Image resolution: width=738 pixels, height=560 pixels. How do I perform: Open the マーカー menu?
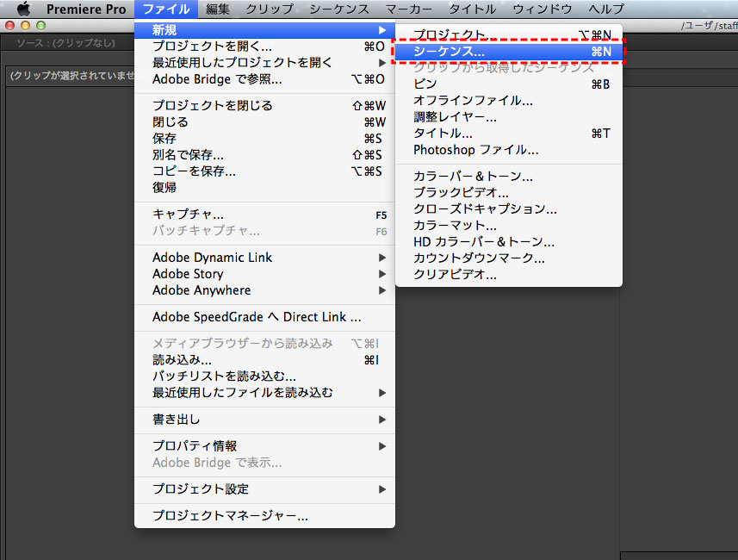coord(409,9)
